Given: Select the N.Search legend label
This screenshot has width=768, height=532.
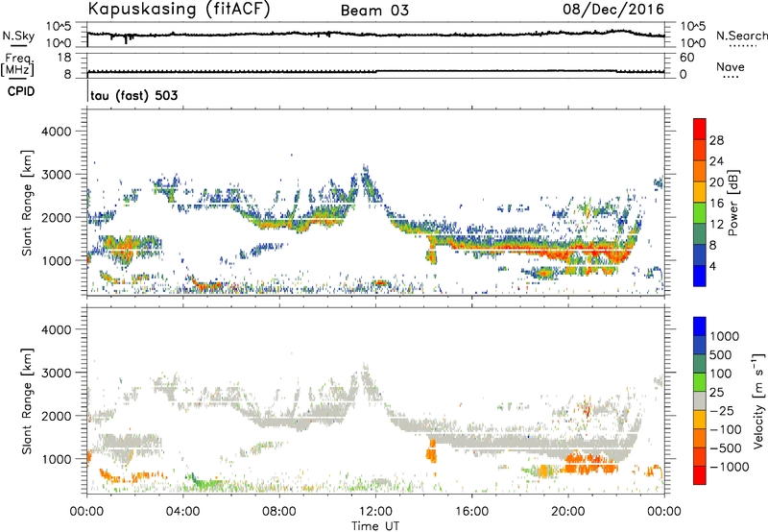Looking at the screenshot, I should [742, 36].
